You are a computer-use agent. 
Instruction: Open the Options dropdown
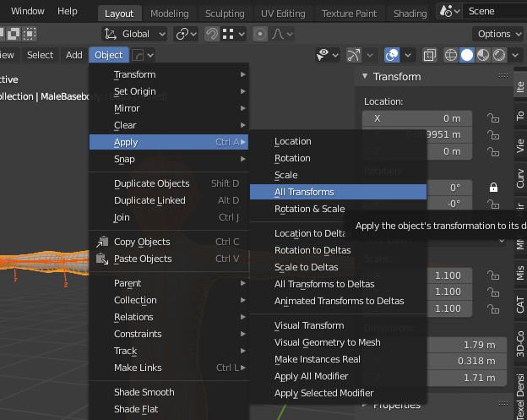tap(499, 34)
